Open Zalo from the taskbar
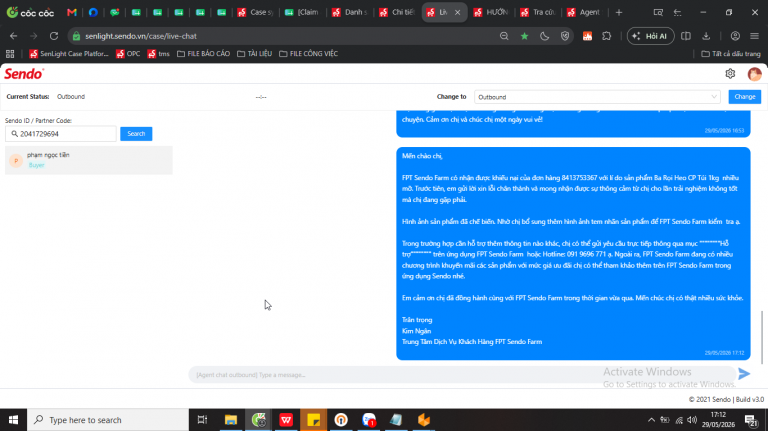Viewport: 768px width, 431px height. [369, 420]
